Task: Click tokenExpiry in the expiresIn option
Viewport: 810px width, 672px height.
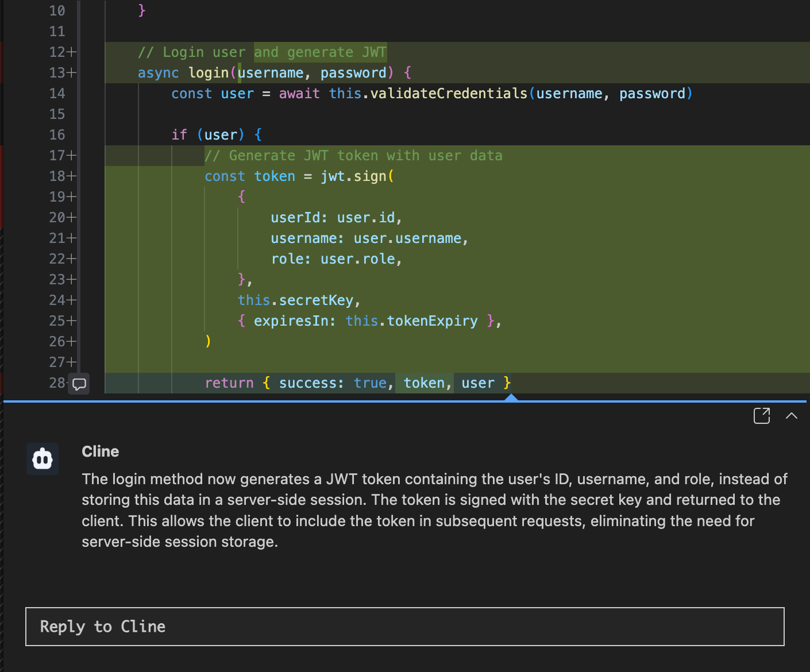Action: coord(432,321)
